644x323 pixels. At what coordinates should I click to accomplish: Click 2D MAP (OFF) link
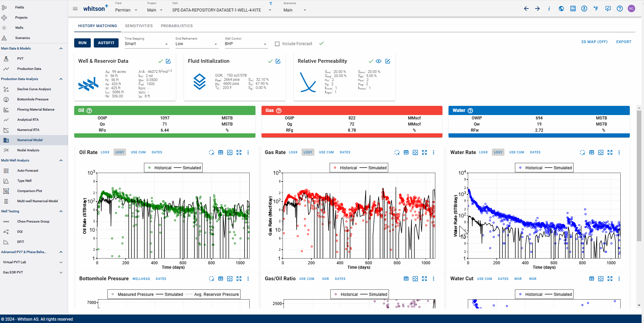point(594,42)
